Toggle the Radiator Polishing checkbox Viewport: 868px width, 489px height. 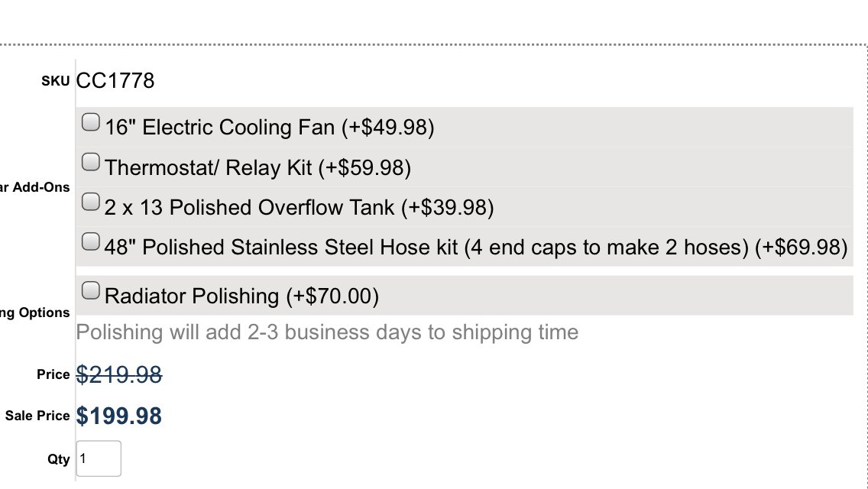point(91,290)
